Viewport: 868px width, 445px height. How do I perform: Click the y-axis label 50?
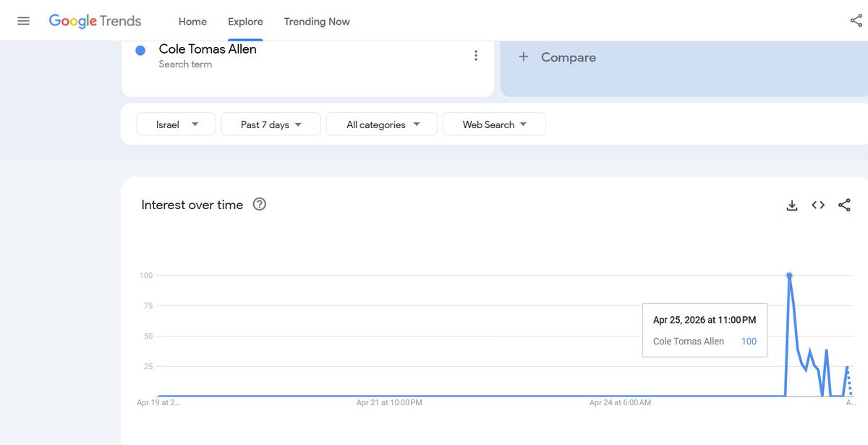pyautogui.click(x=147, y=336)
